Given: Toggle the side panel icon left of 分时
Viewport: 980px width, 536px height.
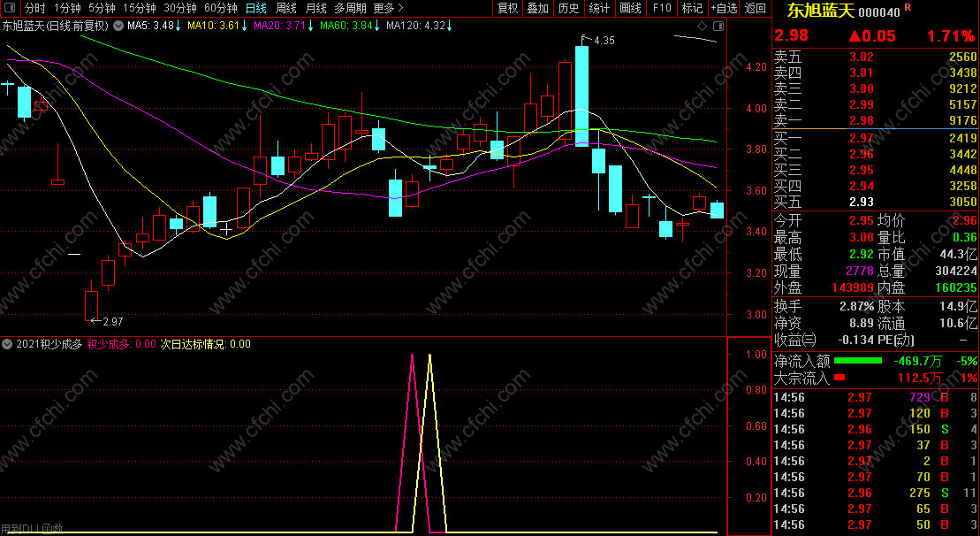Looking at the screenshot, I should (10, 8).
